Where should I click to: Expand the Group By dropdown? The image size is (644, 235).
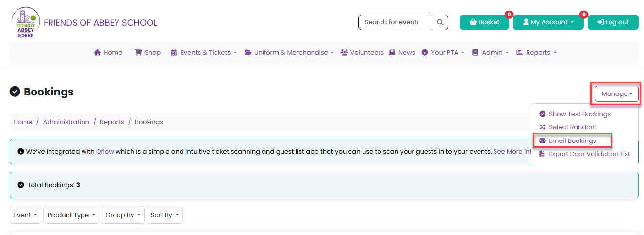point(123,215)
